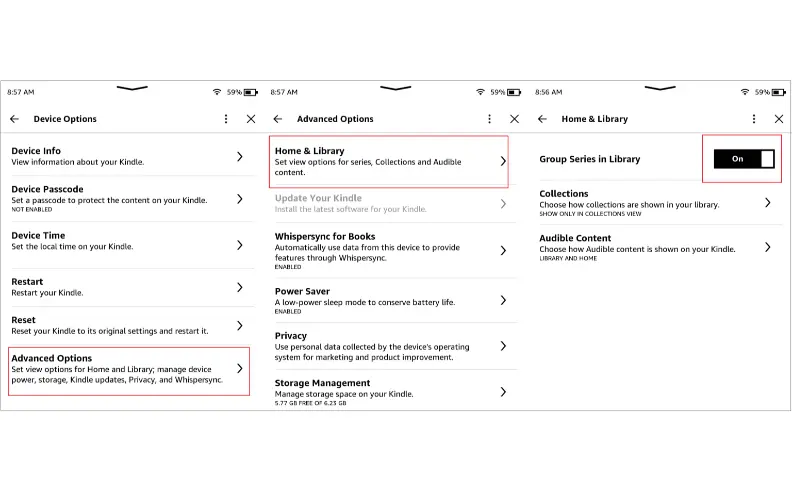
Task: Pull down the handle above Home & Library
Action: [660, 88]
